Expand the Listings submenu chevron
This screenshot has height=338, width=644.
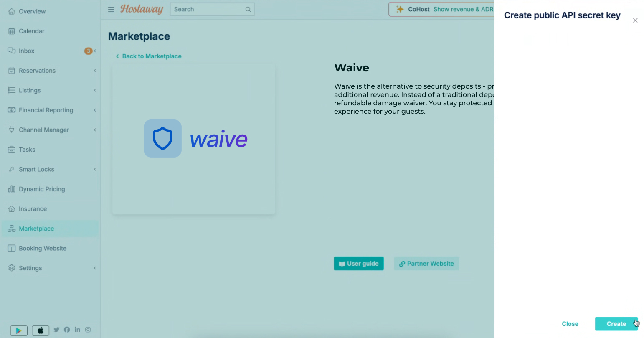(x=95, y=90)
